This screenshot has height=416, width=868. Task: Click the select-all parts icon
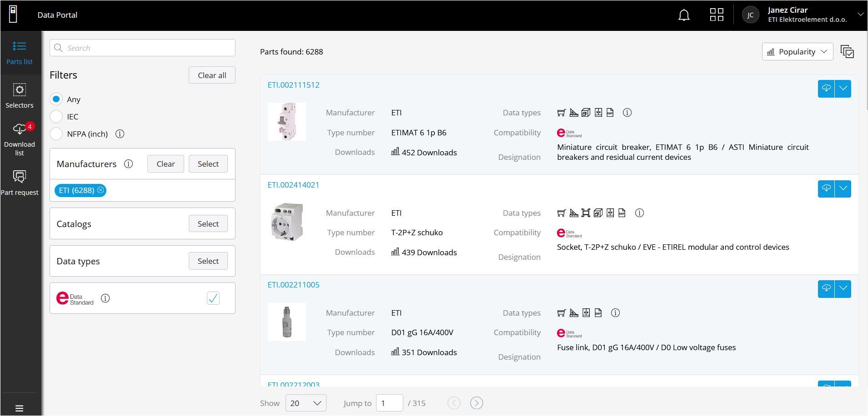pos(847,52)
